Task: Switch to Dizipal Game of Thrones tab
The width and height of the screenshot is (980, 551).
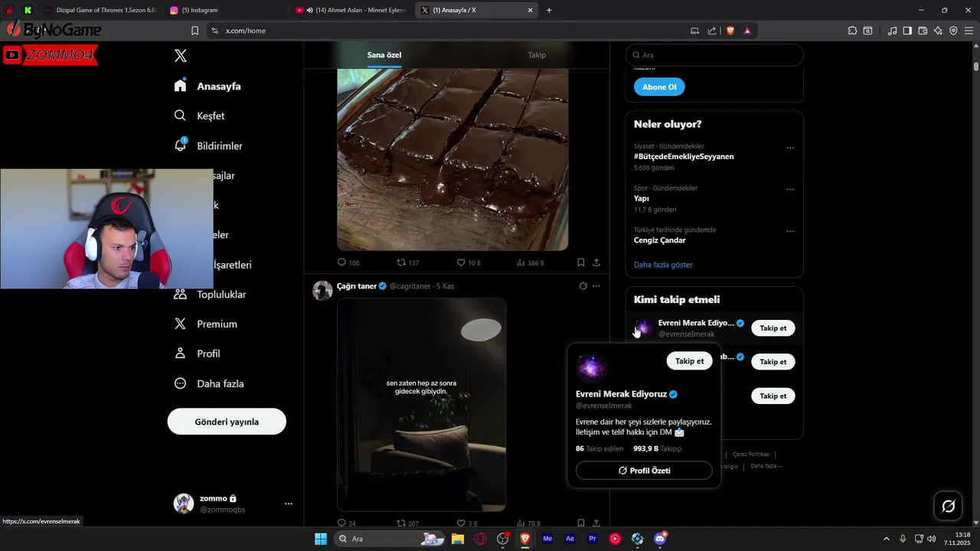Action: coord(100,10)
